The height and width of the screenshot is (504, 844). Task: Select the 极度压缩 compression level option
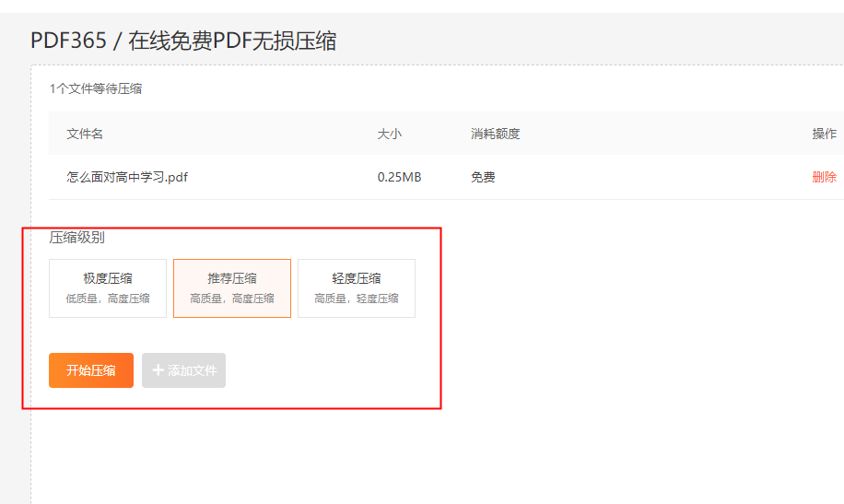point(108,288)
